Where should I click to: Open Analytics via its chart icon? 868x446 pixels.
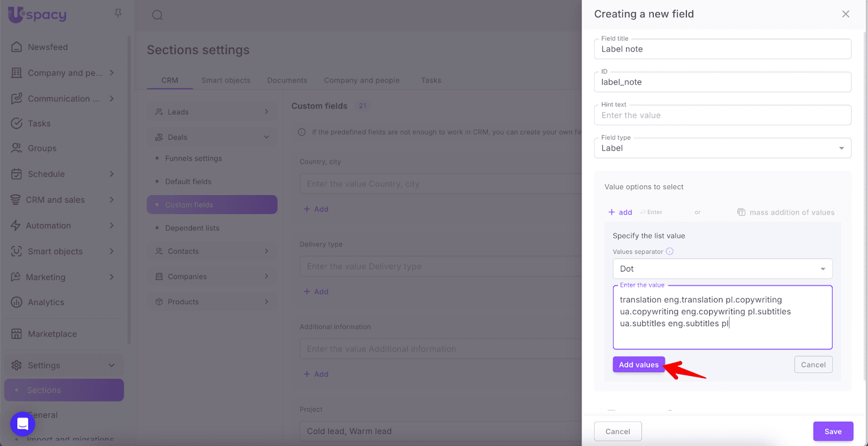pyautogui.click(x=17, y=302)
